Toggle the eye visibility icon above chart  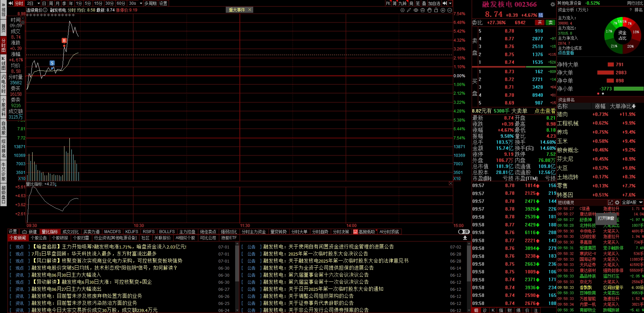[416, 10]
